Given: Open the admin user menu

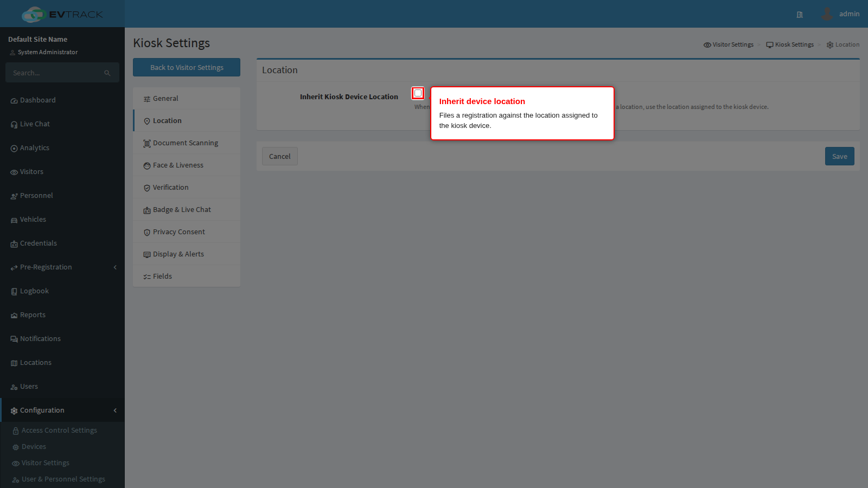Looking at the screenshot, I should click(x=840, y=14).
